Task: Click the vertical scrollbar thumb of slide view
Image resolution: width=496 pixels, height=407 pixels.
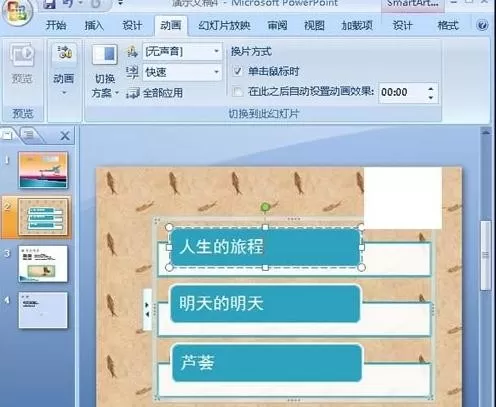Action: click(x=486, y=255)
